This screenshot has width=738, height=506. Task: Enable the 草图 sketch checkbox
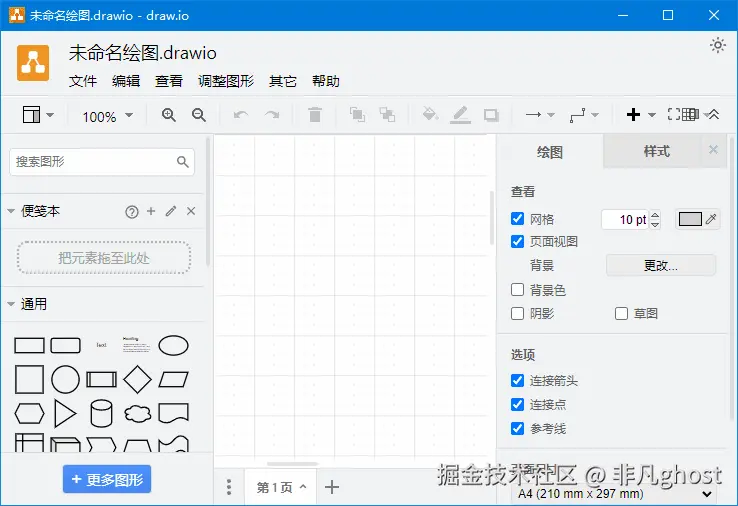[621, 313]
